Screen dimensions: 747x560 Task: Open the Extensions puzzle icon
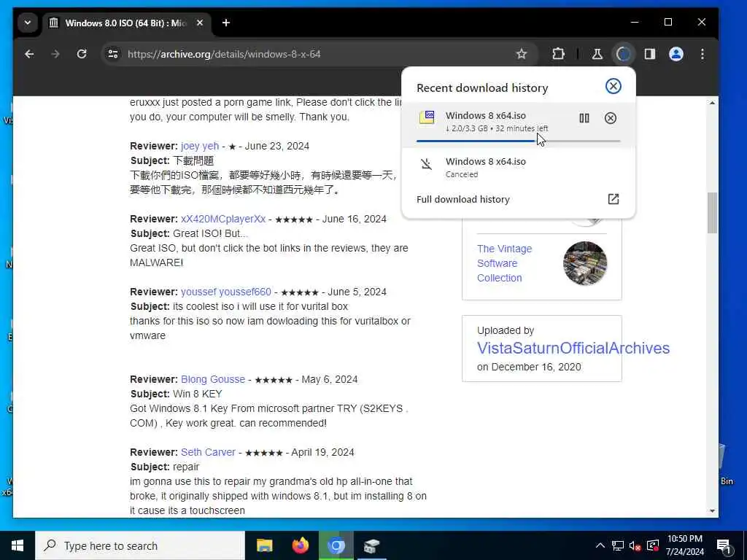coord(558,54)
